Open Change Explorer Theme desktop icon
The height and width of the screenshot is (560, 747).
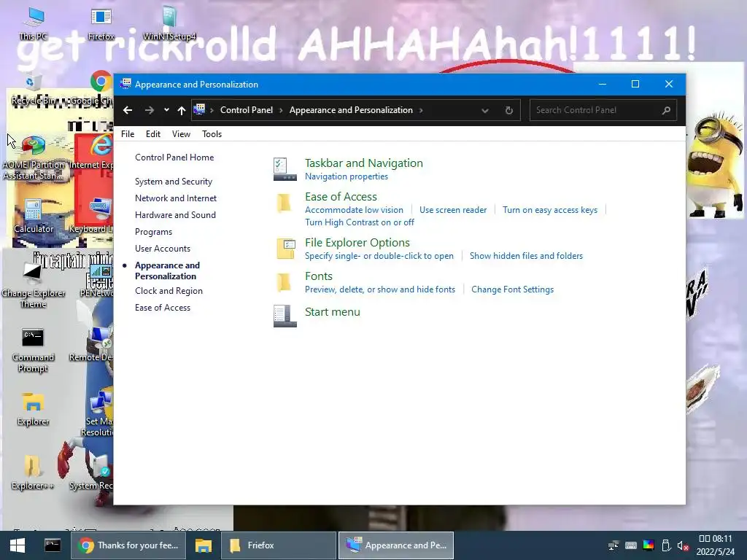tap(33, 285)
